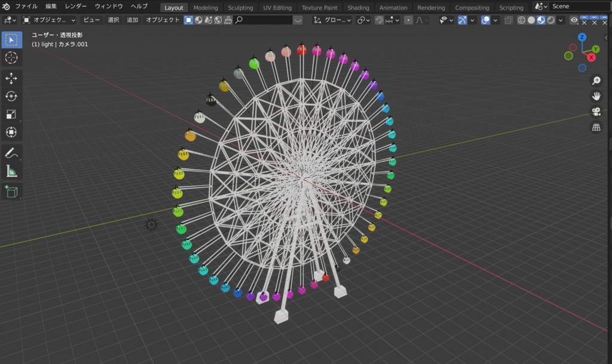Open the Blender logo menu
Viewport: 612px width, 364px height.
point(6,6)
